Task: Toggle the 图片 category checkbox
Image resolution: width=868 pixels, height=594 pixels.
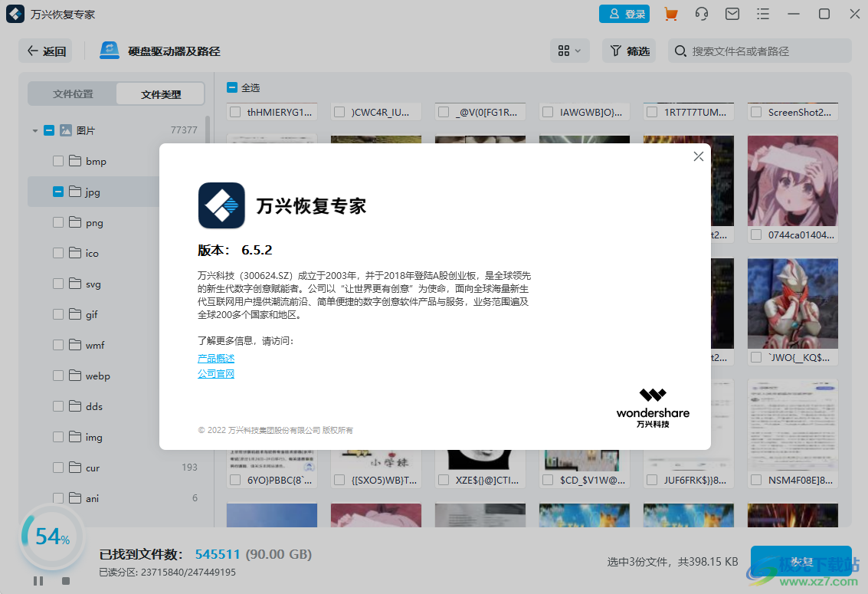Action: (49, 130)
